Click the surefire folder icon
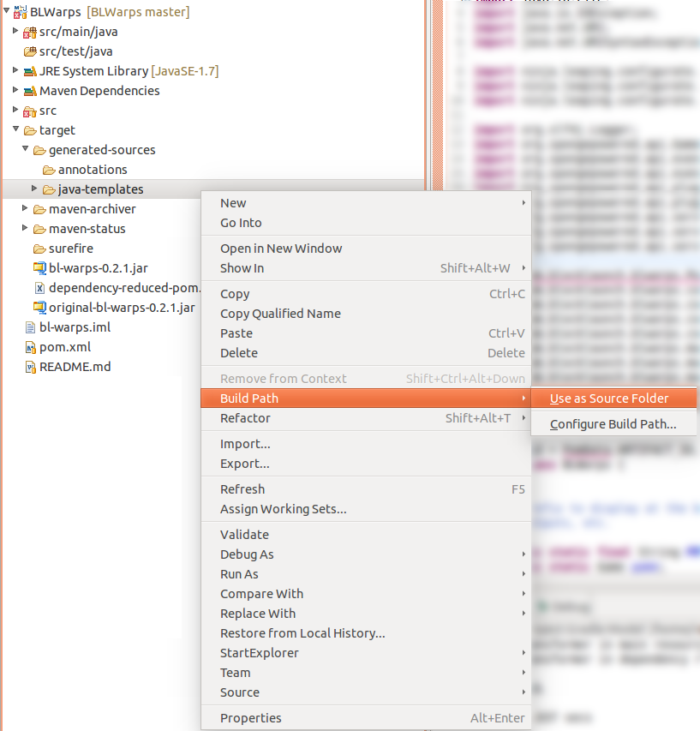The width and height of the screenshot is (700, 731). click(39, 249)
